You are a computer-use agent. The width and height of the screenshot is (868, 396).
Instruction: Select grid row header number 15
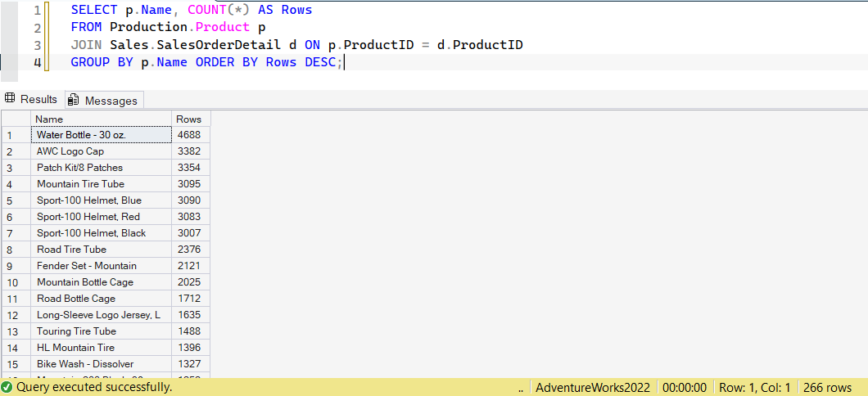(16, 364)
